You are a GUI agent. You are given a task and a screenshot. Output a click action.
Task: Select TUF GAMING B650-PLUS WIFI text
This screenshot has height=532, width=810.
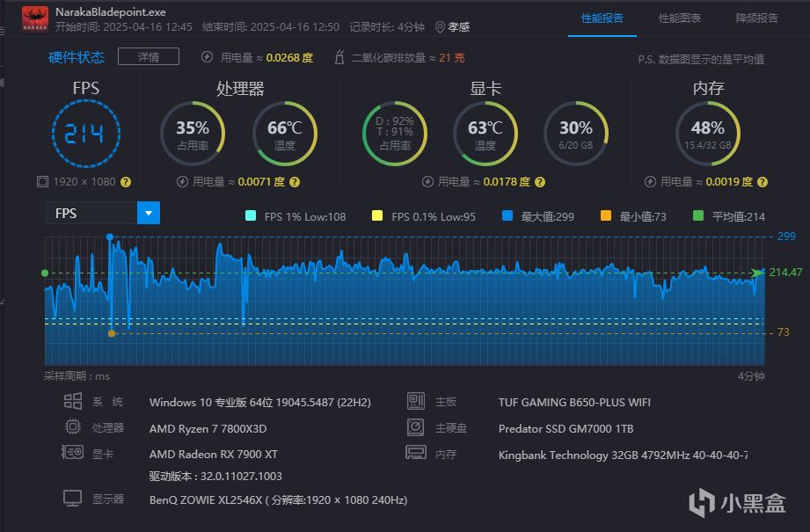(574, 403)
